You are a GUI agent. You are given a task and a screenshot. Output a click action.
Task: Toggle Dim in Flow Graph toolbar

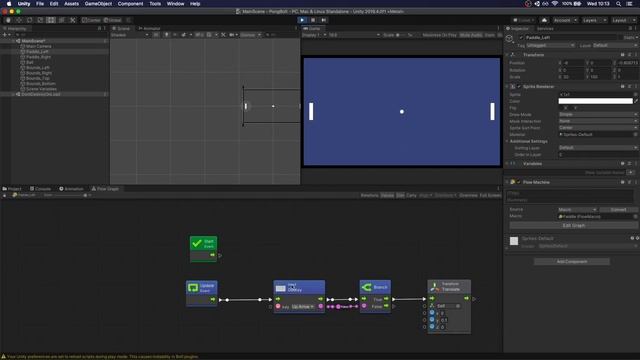[x=400, y=196]
